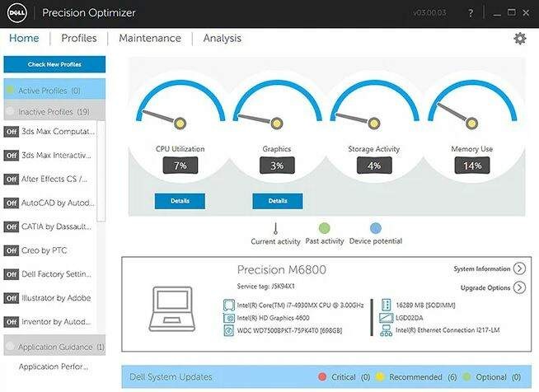This screenshot has width=539, height=392.
Task: Click Illustrator by Adobe profile name
Action: tap(56, 298)
